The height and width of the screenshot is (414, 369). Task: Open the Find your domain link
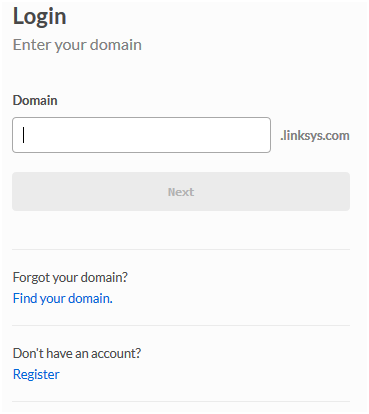63,298
